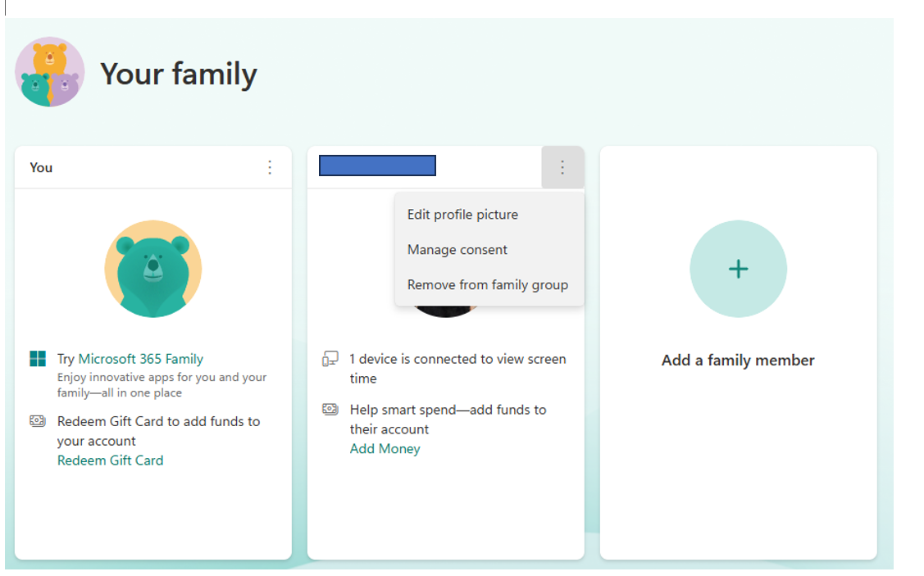This screenshot has height=576, width=924.
Task: Click the connected devices icon
Action: pos(330,359)
